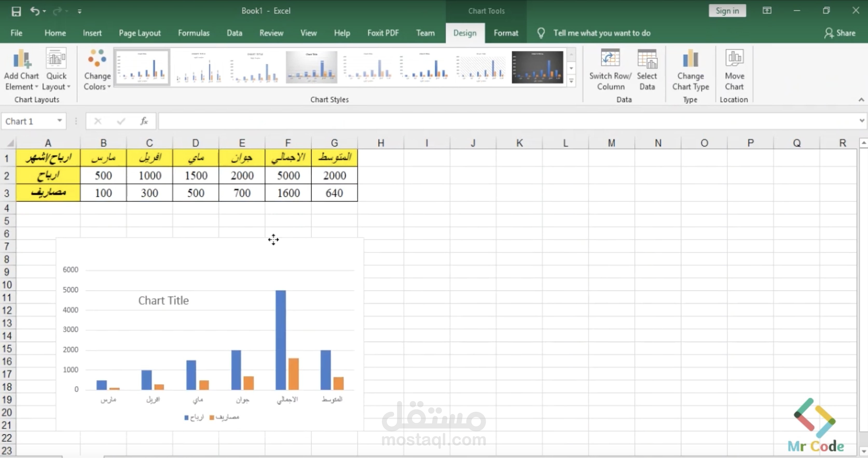
Task: Apply the dark black chart style
Action: (x=538, y=67)
